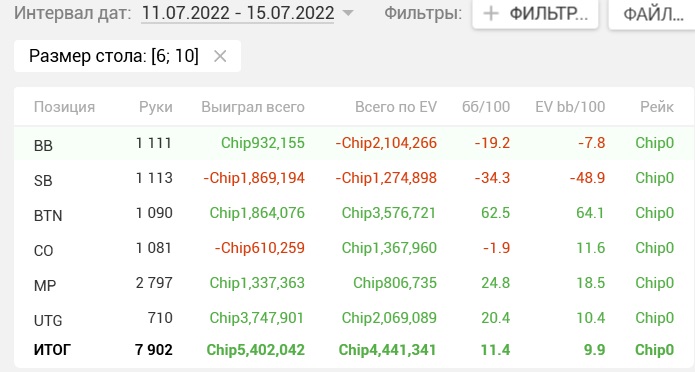This screenshot has width=695, height=372.
Task: Sort by the Рейк column header
Action: point(657,107)
